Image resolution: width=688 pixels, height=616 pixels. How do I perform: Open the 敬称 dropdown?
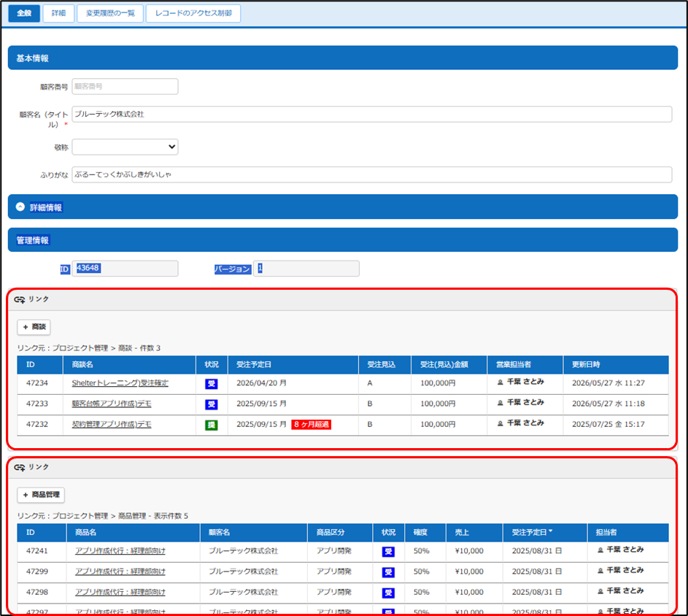[125, 147]
